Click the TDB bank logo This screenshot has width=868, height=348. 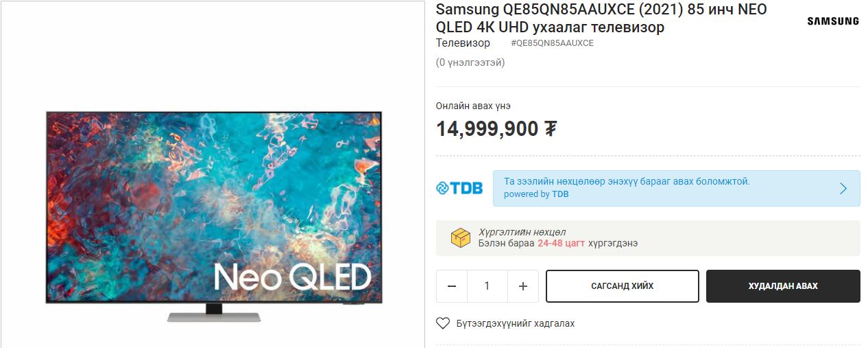459,188
